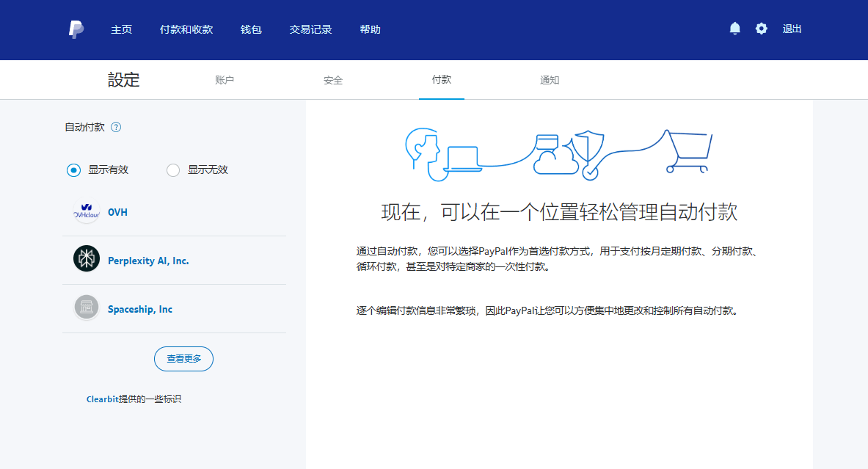Select the 显示有效 radio button
The image size is (868, 469).
pos(73,170)
